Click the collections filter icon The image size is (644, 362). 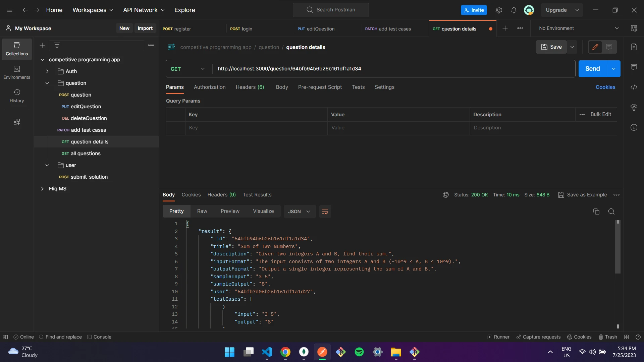coord(57,45)
